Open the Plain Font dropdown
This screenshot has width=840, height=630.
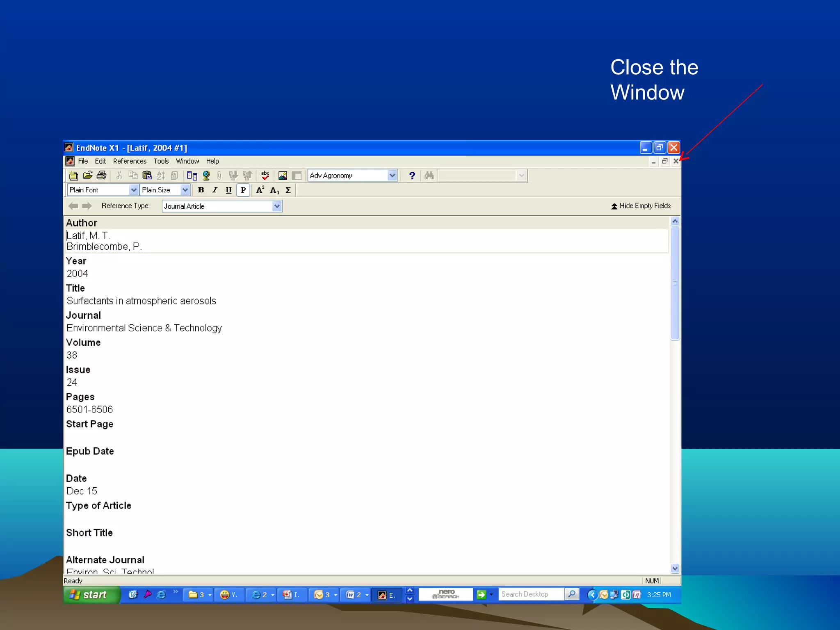point(133,190)
